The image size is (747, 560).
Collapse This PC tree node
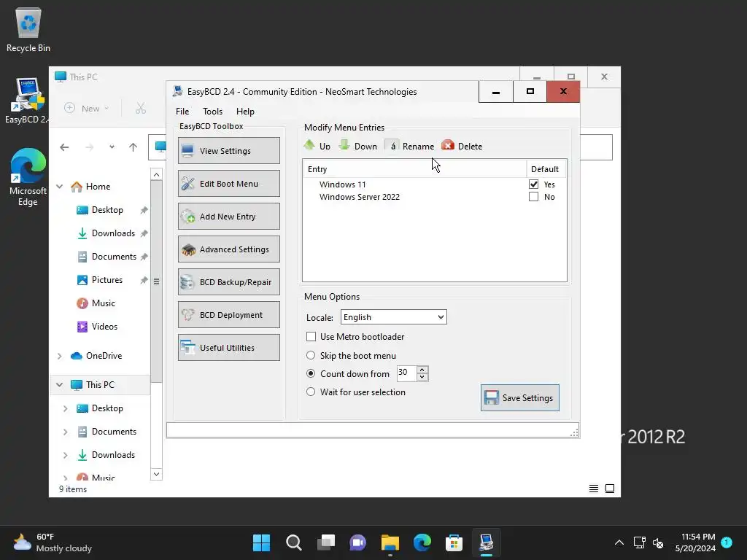coord(60,385)
